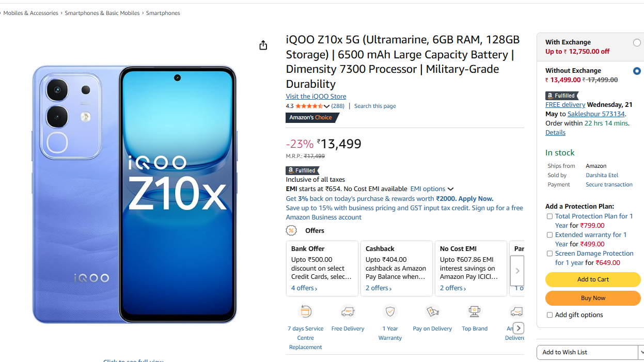Screen dimensions: 644x362
Task: Tick the Add gift options checkbox
Action: [549, 315]
